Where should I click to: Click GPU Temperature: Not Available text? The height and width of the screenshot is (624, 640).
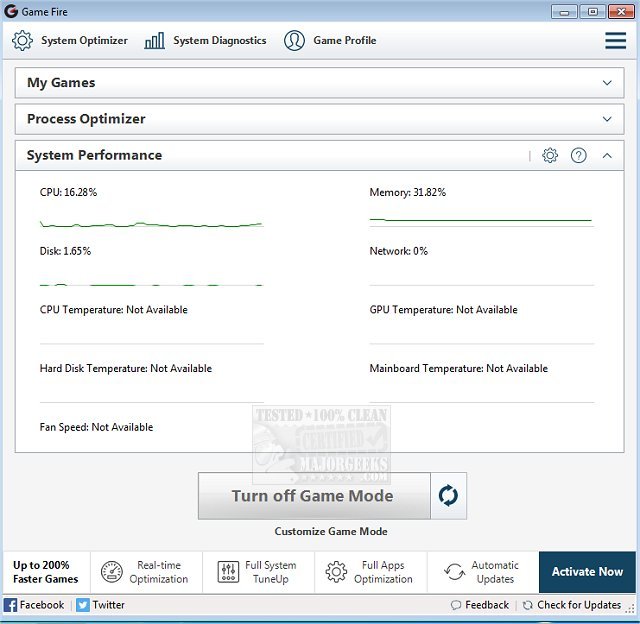(443, 310)
